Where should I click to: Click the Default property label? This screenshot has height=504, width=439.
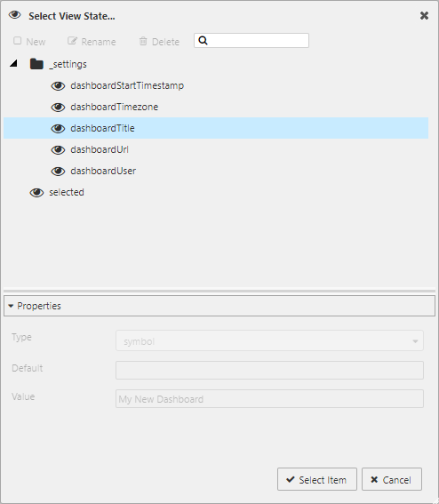(x=27, y=368)
